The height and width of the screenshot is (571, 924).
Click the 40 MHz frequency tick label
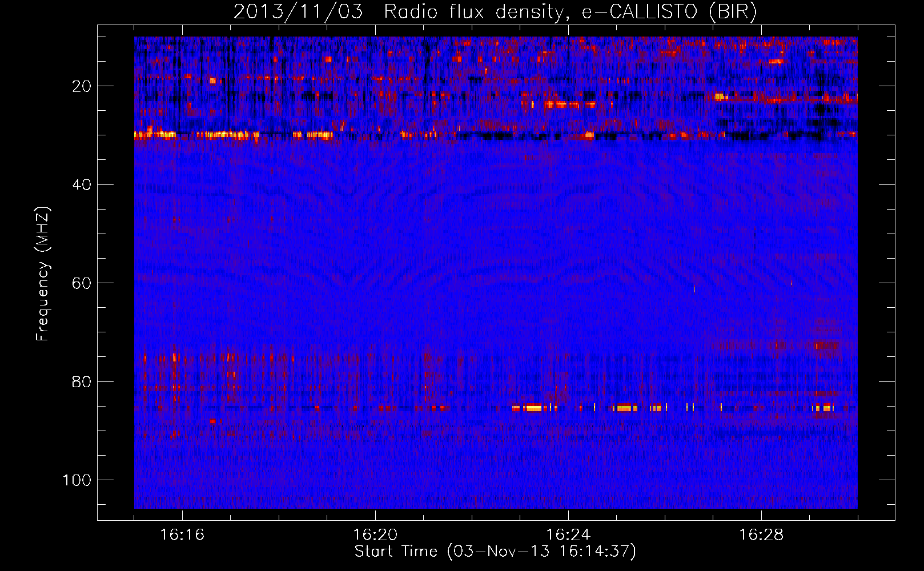(82, 184)
